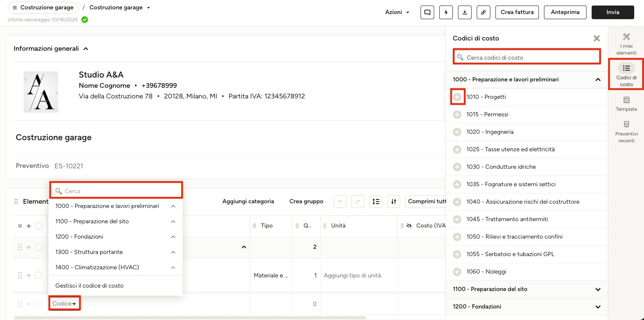Tick the checkbox in the Codice row
644x320 pixels.
[39, 304]
